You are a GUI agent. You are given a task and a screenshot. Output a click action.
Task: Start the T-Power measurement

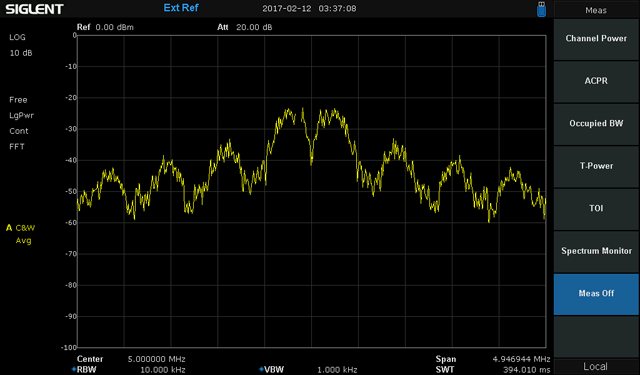click(x=596, y=166)
